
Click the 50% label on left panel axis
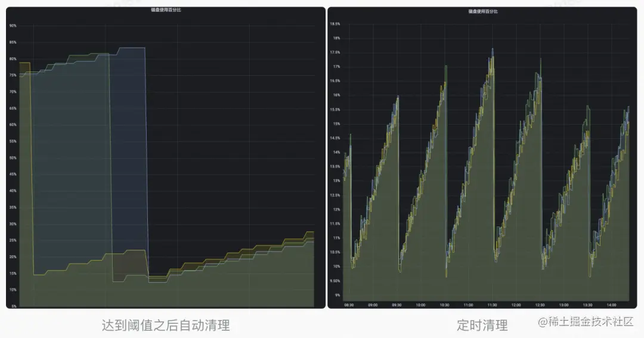(13, 158)
